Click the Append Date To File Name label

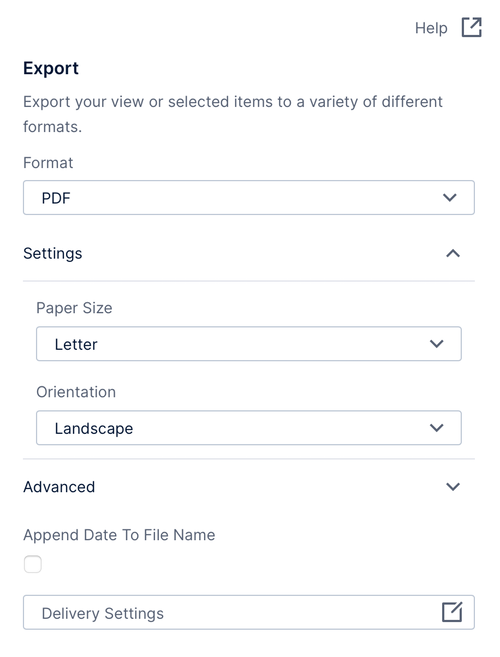119,535
